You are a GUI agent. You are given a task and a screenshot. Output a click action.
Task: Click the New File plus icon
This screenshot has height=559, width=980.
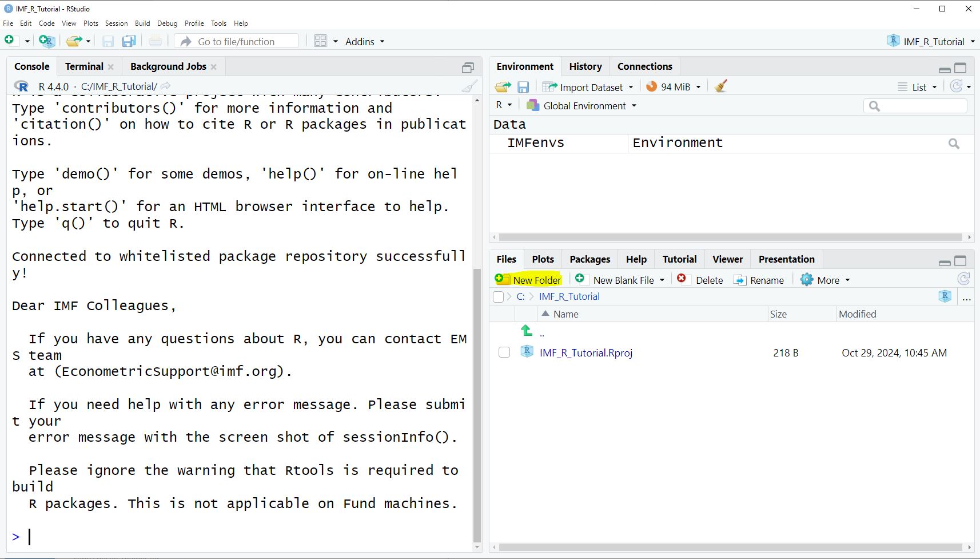[9, 41]
